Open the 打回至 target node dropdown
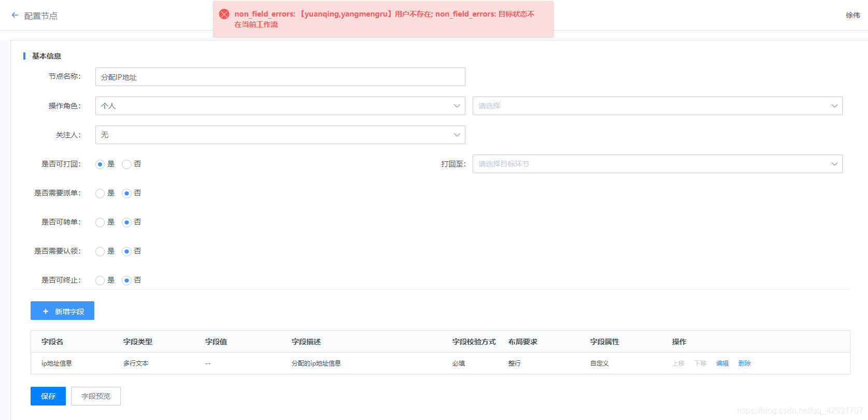The height and width of the screenshot is (420, 868). 657,164
